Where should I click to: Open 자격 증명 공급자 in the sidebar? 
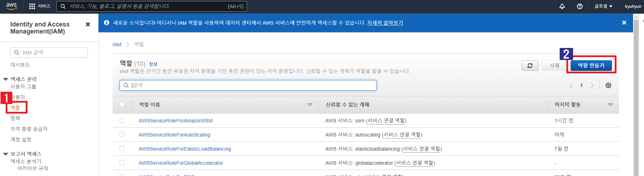point(29,129)
